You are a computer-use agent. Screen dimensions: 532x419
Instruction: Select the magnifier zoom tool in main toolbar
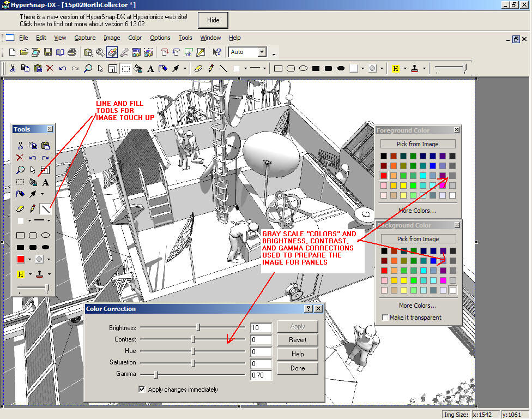pyautogui.click(x=88, y=68)
